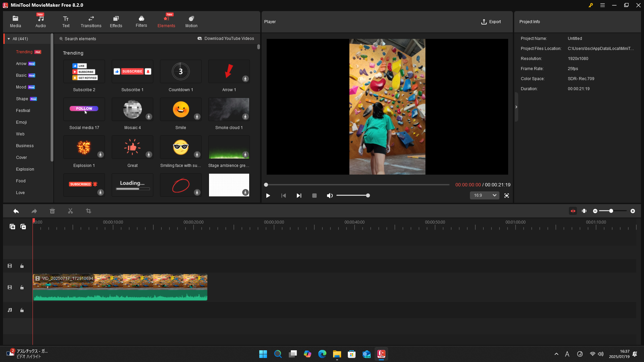Open the Audio tab
This screenshot has width=644, height=362.
pyautogui.click(x=41, y=22)
